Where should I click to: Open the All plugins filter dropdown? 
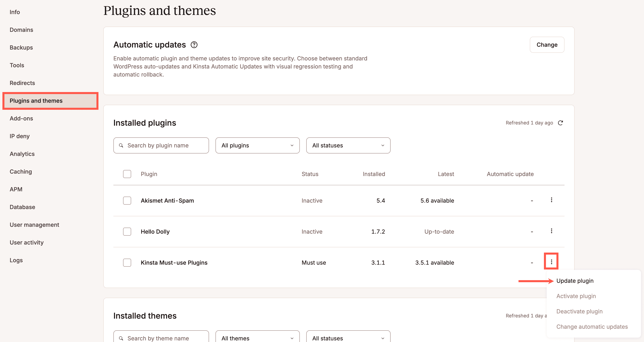(x=257, y=145)
